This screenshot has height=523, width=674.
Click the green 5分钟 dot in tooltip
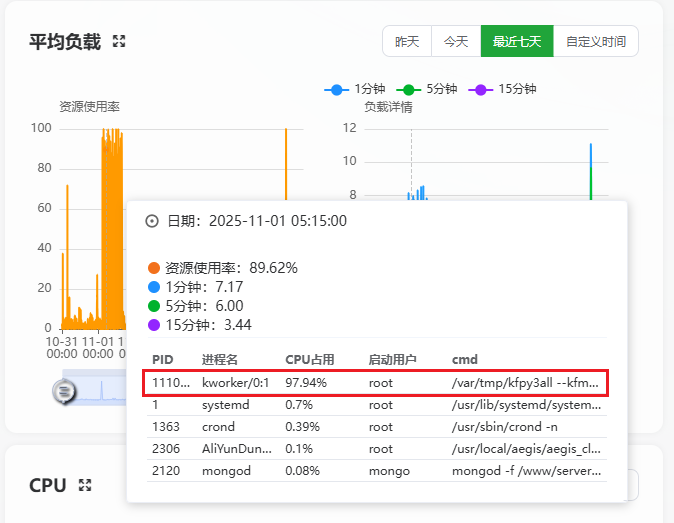pyautogui.click(x=153, y=306)
